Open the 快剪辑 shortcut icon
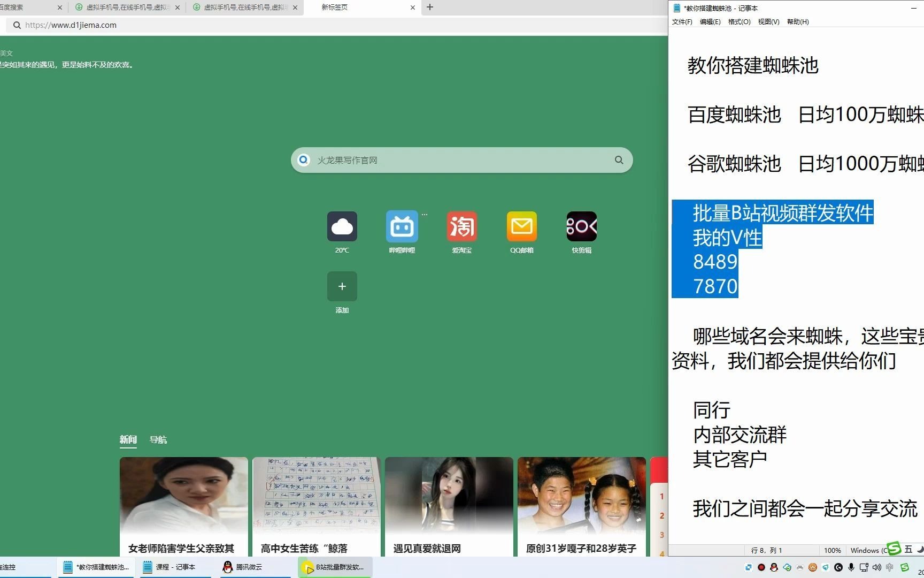Image resolution: width=924 pixels, height=578 pixels. coord(582,226)
